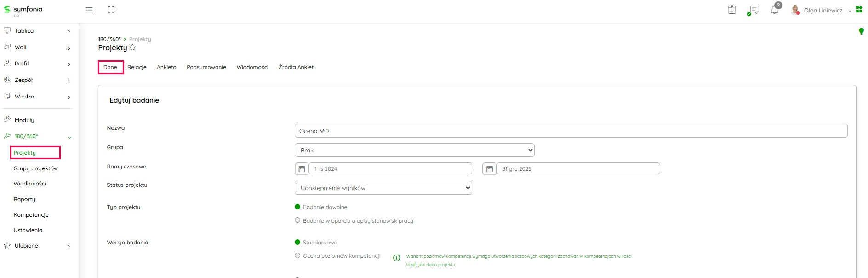Click the Nazwa input field
Image resolution: width=868 pixels, height=278 pixels.
tap(571, 131)
